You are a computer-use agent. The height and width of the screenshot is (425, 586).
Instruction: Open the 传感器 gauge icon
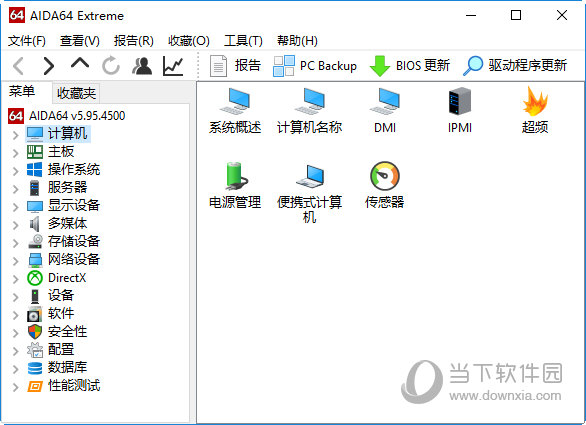[x=385, y=176]
